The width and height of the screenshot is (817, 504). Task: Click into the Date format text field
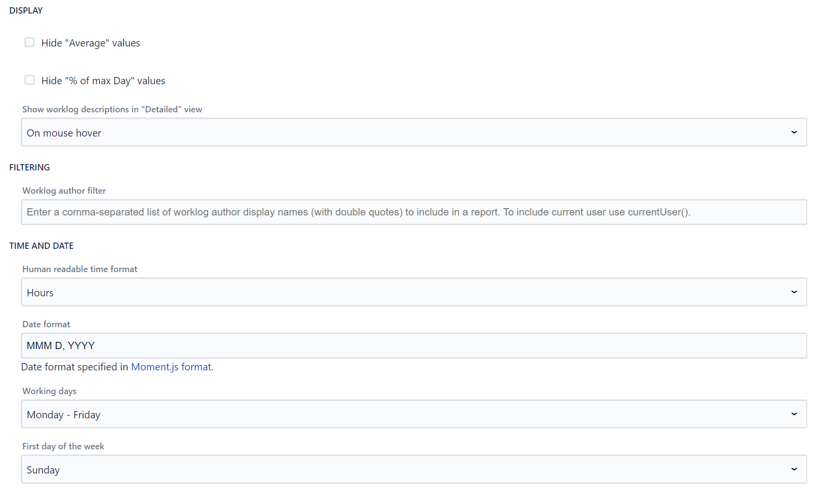coord(414,346)
